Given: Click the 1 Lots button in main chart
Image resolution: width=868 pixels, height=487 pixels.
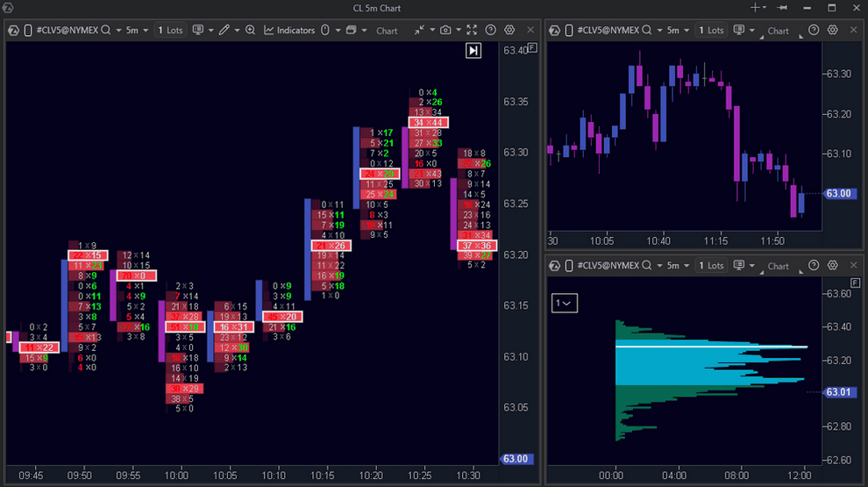Looking at the screenshot, I should pyautogui.click(x=170, y=30).
